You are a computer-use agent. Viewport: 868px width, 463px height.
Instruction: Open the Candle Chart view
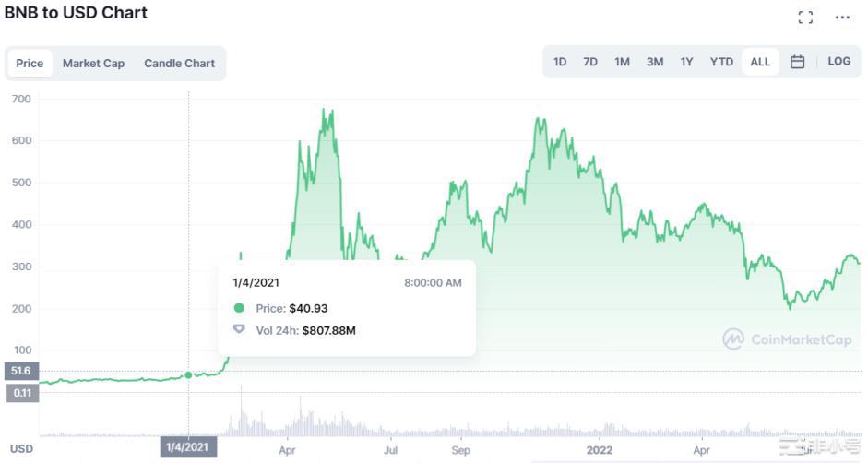coord(179,64)
